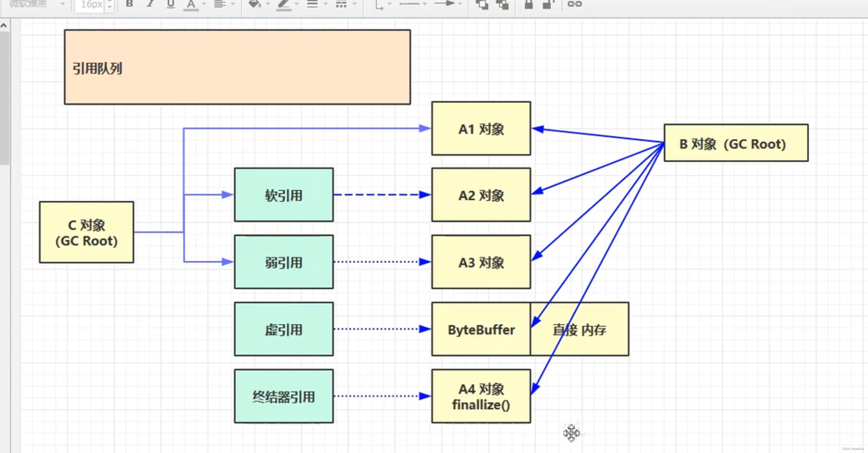Select the 软引用 shape
The image size is (868, 453).
(284, 195)
